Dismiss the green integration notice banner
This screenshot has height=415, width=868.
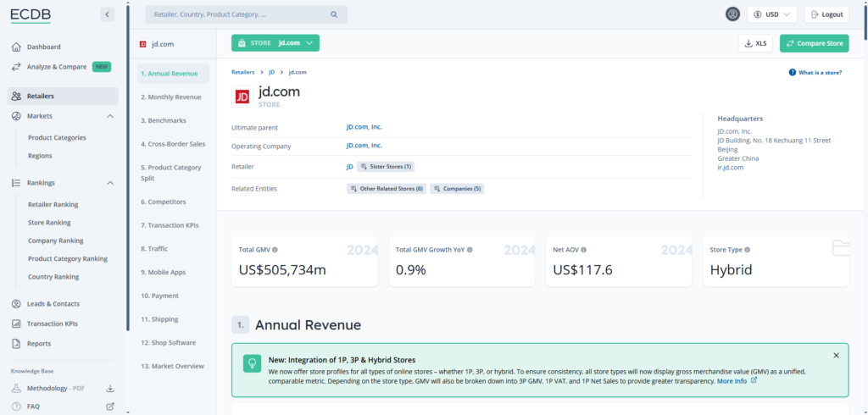point(836,356)
